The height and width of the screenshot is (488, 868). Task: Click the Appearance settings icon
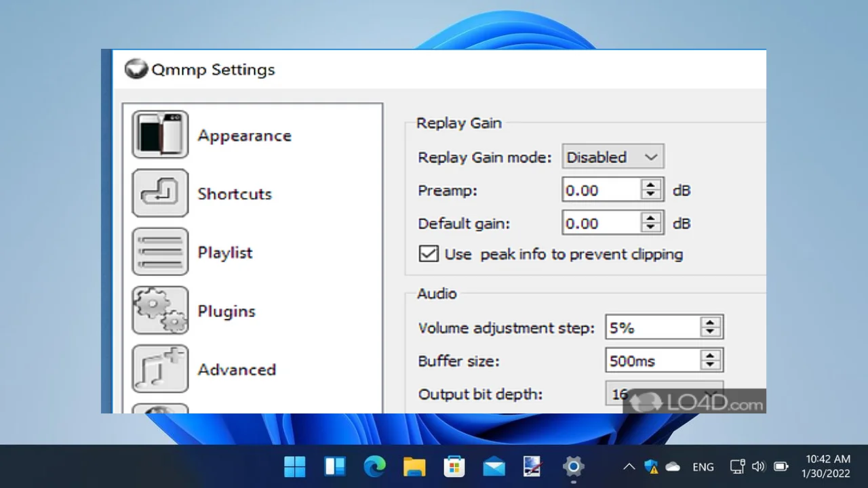pyautogui.click(x=160, y=135)
